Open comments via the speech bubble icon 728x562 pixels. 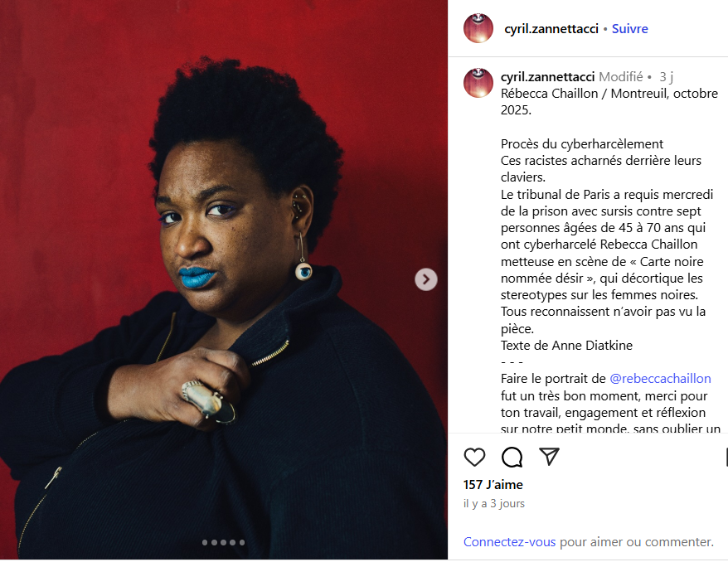(512, 457)
